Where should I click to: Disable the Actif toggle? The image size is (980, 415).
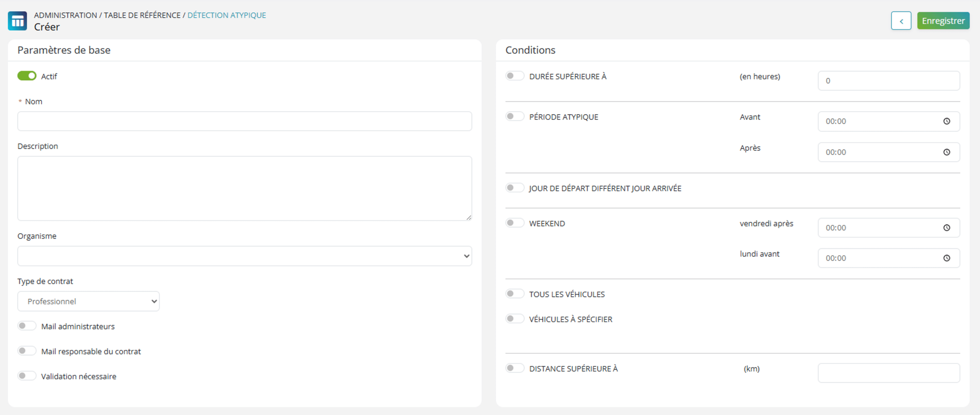tap(27, 76)
